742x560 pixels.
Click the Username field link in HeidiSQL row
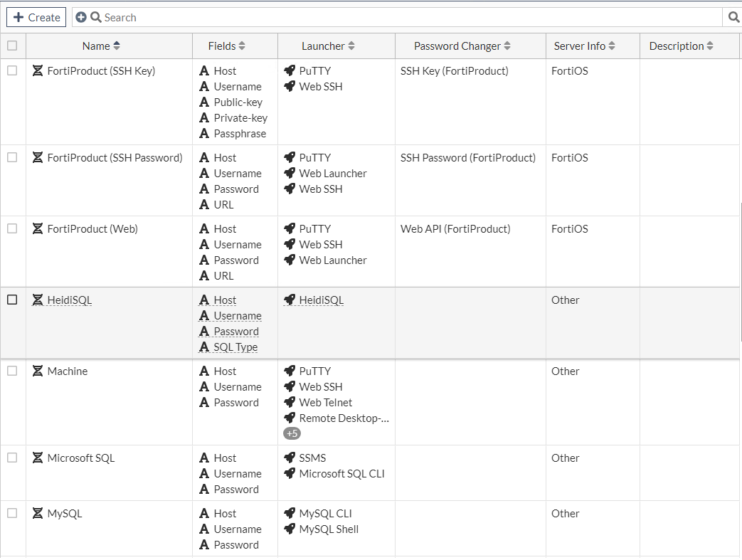(x=238, y=316)
